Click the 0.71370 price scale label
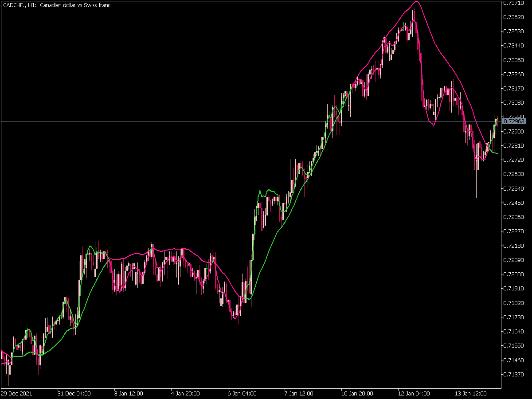The image size is (532, 399). click(x=514, y=374)
